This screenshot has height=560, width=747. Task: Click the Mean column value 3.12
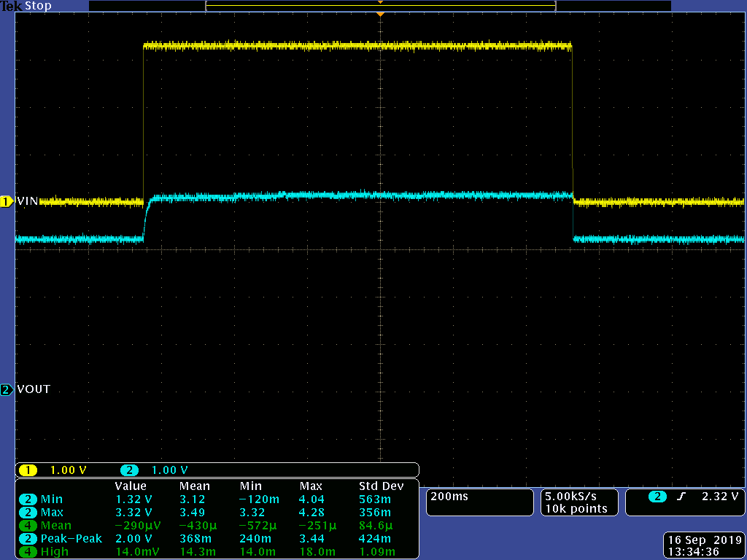pyautogui.click(x=192, y=499)
